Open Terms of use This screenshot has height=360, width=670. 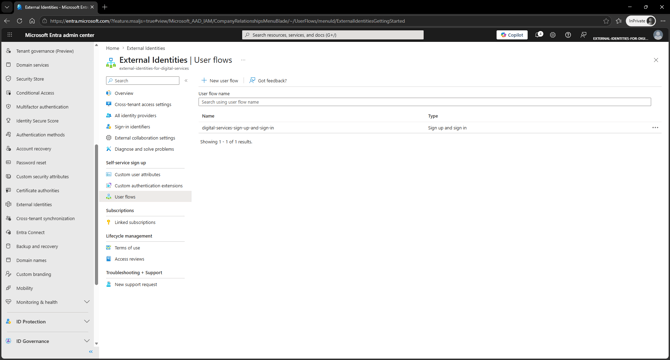point(127,248)
